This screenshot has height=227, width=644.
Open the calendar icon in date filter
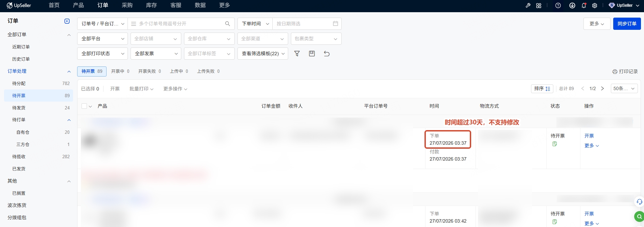[x=336, y=24]
